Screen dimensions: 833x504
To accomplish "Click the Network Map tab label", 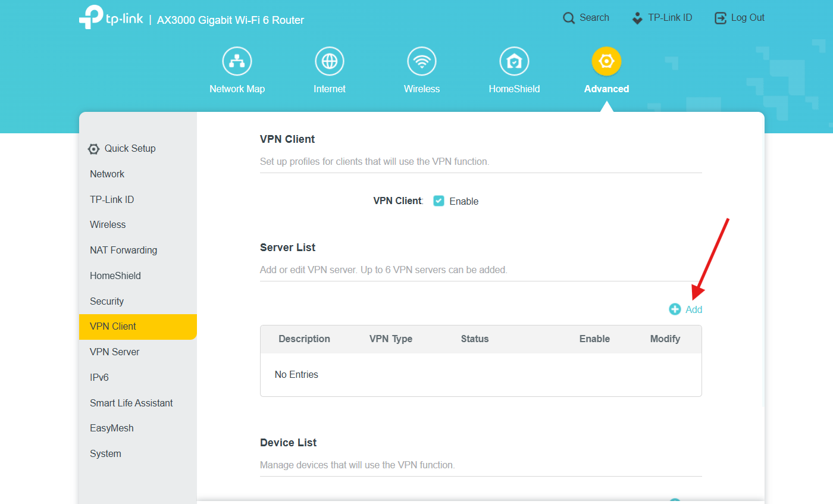I will (237, 89).
